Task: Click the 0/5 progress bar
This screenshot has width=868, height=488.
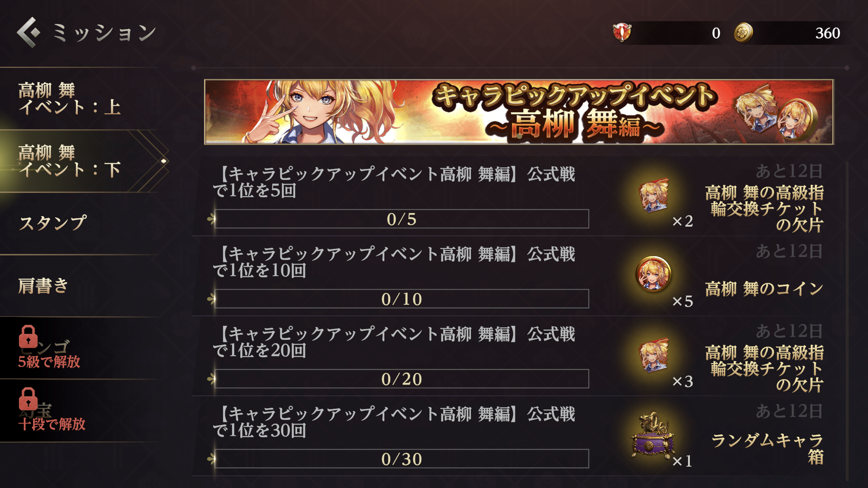Action: [x=401, y=219]
